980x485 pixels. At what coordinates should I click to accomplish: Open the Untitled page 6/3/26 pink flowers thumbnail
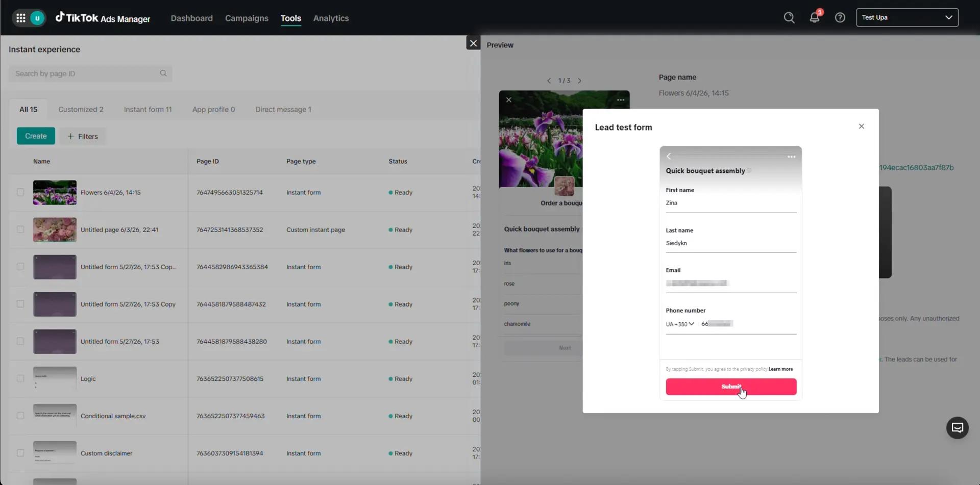pos(55,229)
